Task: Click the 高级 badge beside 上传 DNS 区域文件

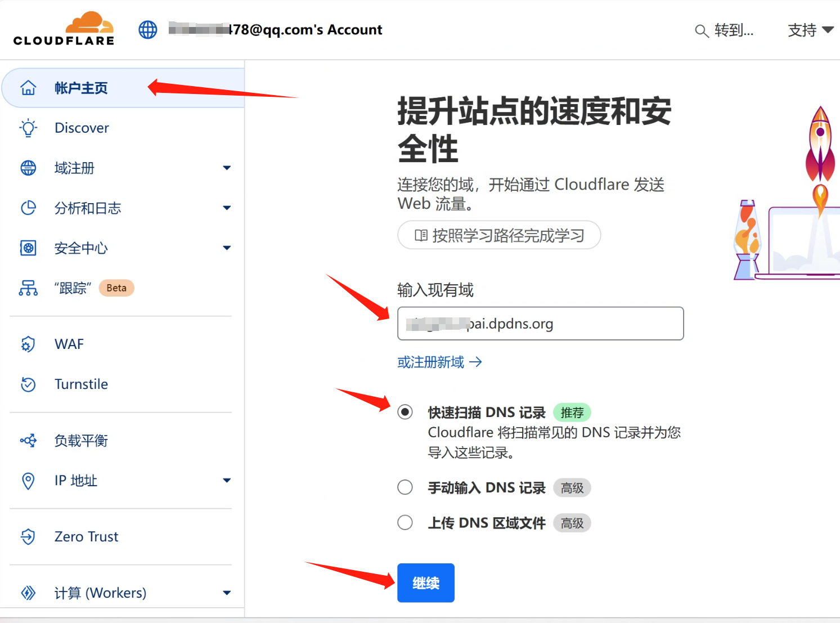Action: pyautogui.click(x=572, y=523)
